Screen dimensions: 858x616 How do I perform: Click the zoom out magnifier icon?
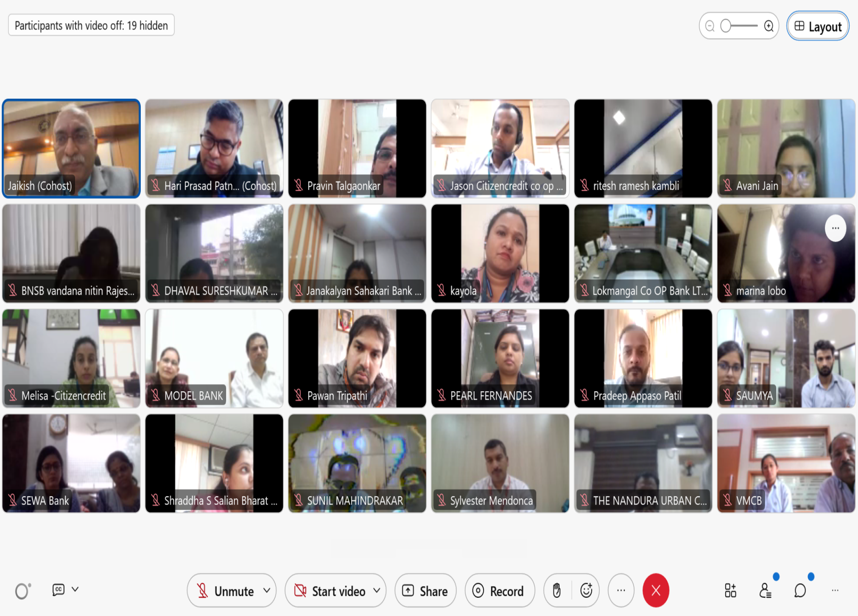710,26
